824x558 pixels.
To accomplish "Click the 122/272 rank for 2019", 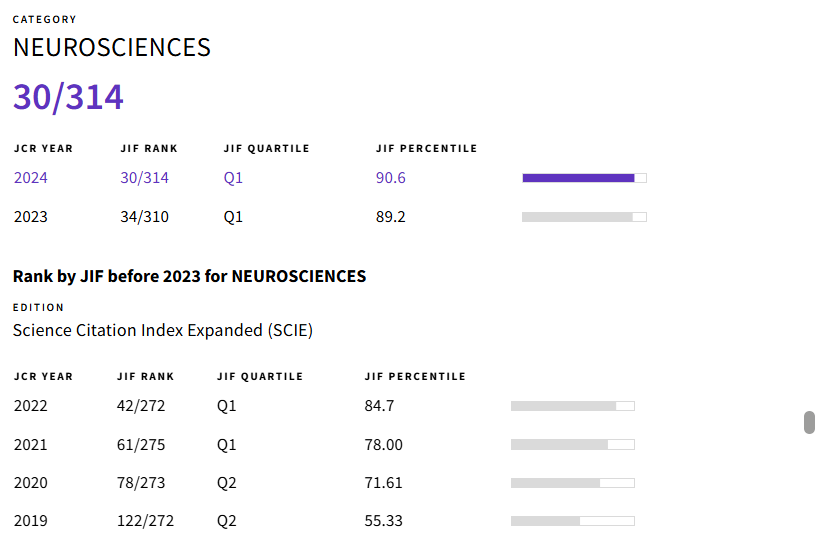I will [145, 521].
